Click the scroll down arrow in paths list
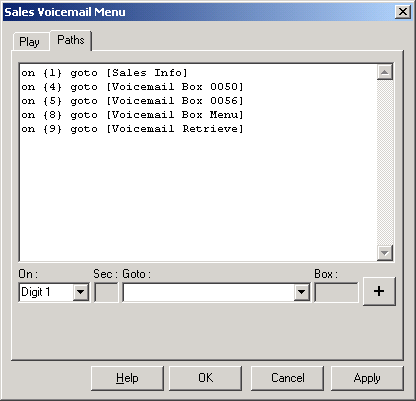This screenshot has width=416, height=401. [x=385, y=253]
